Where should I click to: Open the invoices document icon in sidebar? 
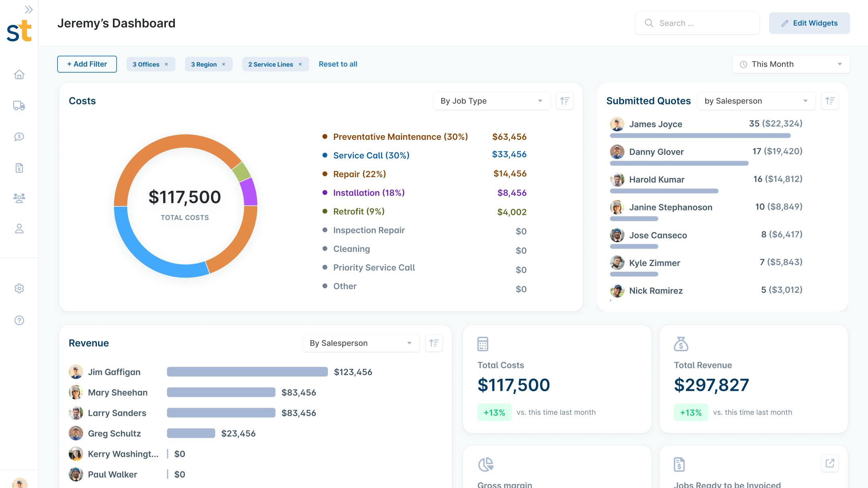coord(19,168)
